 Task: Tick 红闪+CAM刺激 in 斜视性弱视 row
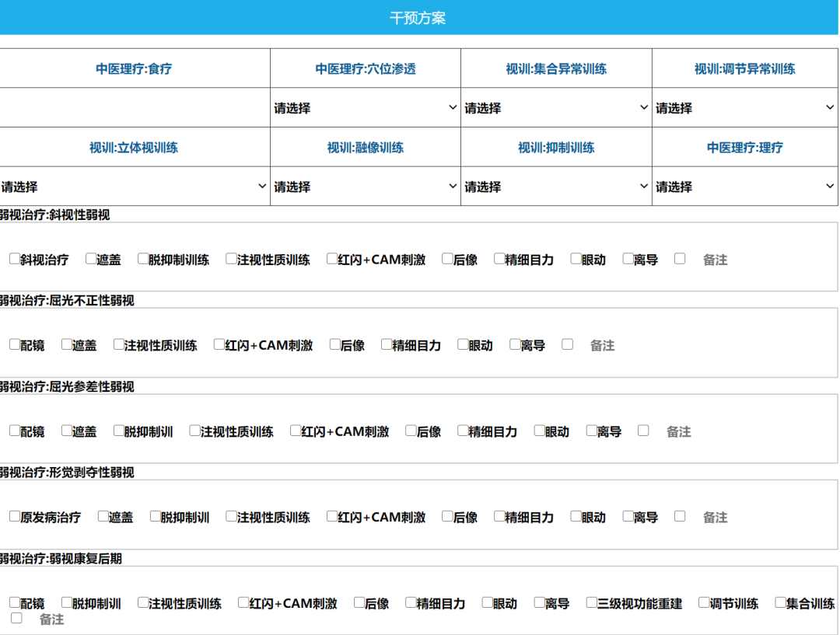point(332,259)
